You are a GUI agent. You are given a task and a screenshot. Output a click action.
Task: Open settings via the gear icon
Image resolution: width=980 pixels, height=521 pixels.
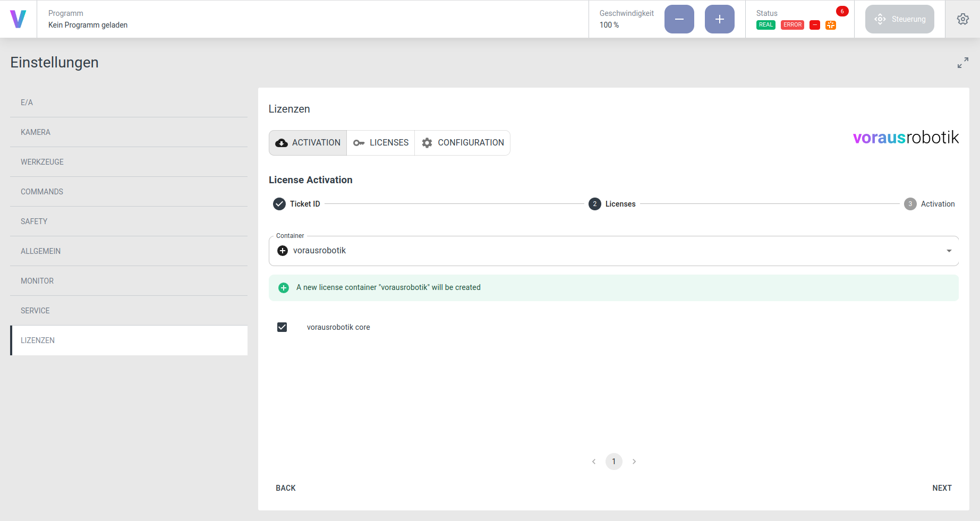pos(962,19)
